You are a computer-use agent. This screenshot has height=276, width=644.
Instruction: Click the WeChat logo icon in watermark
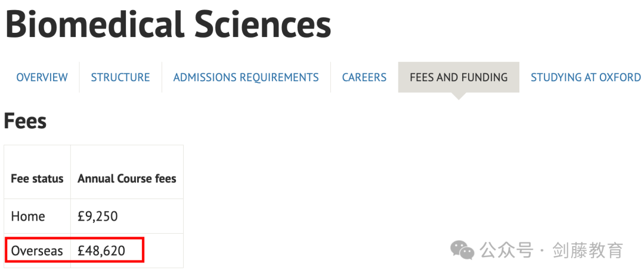463,250
